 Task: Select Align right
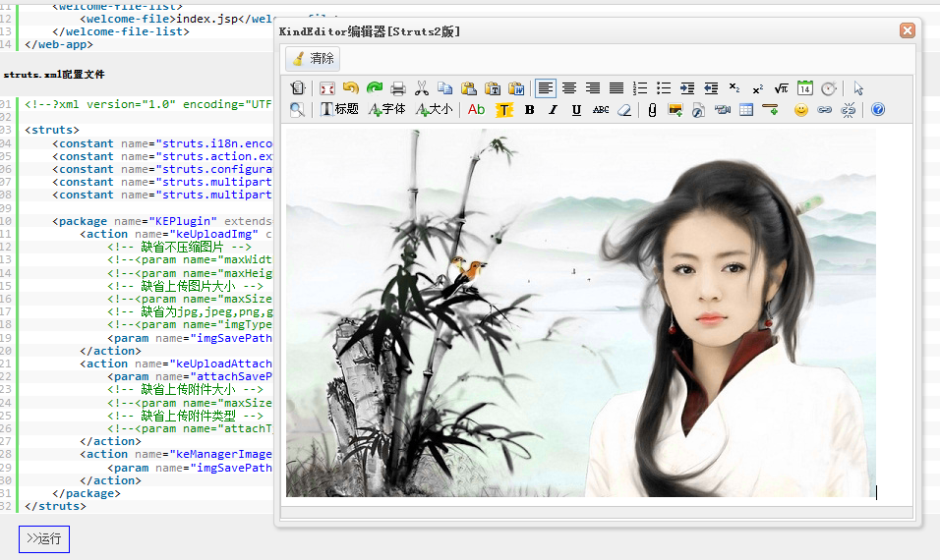click(x=593, y=88)
